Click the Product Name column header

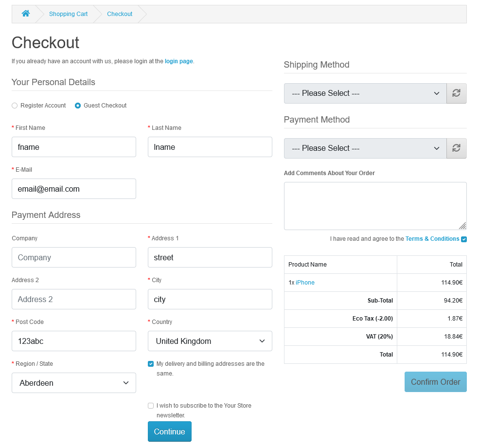(x=307, y=264)
